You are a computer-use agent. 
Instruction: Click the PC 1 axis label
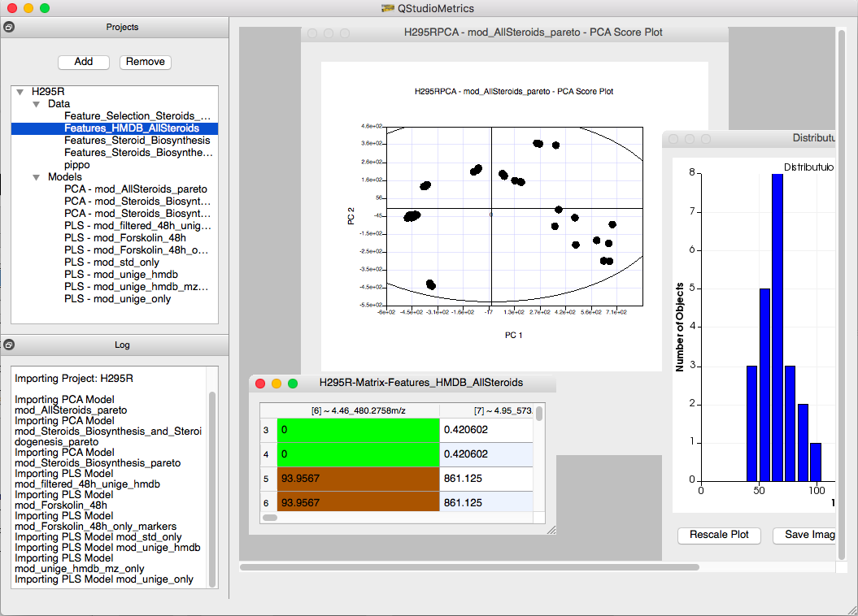tap(513, 335)
